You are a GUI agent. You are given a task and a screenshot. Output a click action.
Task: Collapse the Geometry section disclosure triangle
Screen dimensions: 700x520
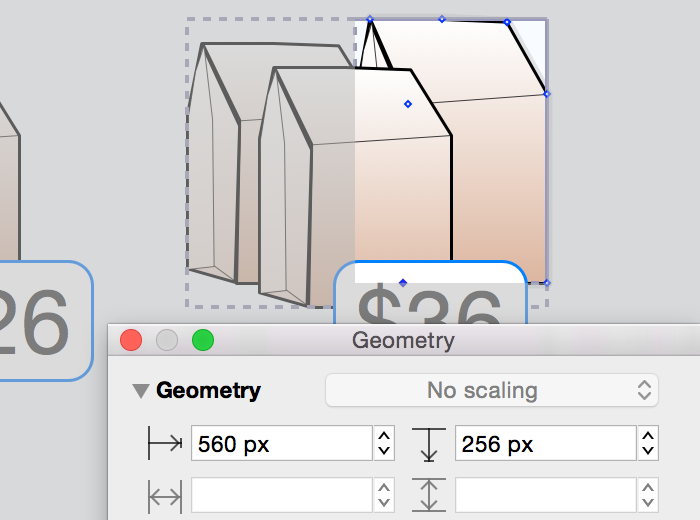click(x=141, y=391)
